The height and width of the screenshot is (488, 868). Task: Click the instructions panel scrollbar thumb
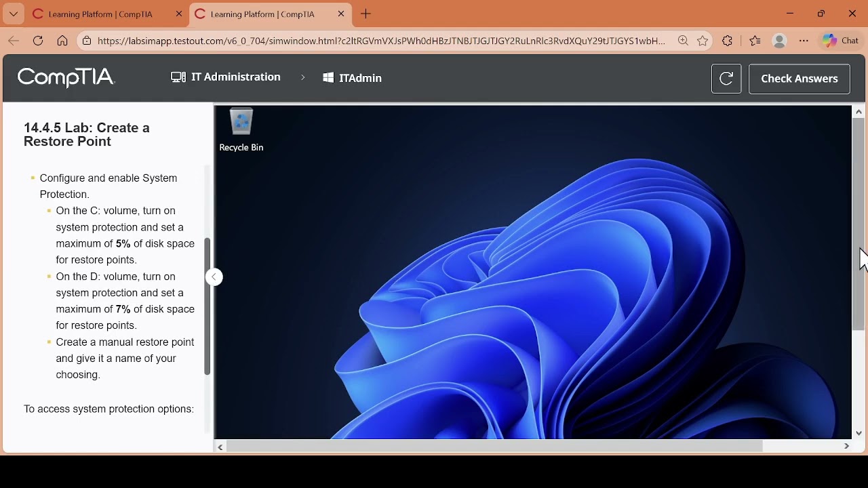pyautogui.click(x=208, y=306)
